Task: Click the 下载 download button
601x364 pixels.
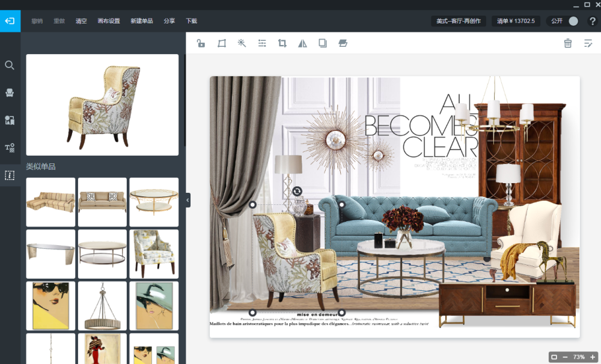Action: [191, 21]
